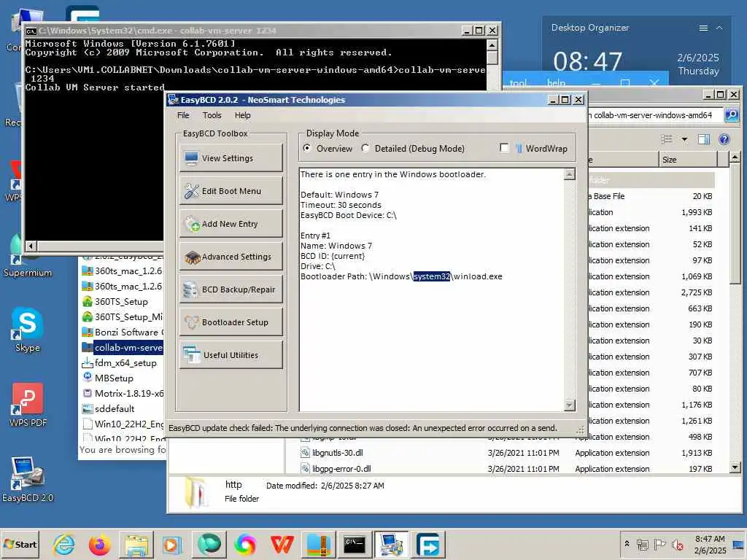
Task: Click Explorer search box for collab-vm-server
Action: [655, 114]
